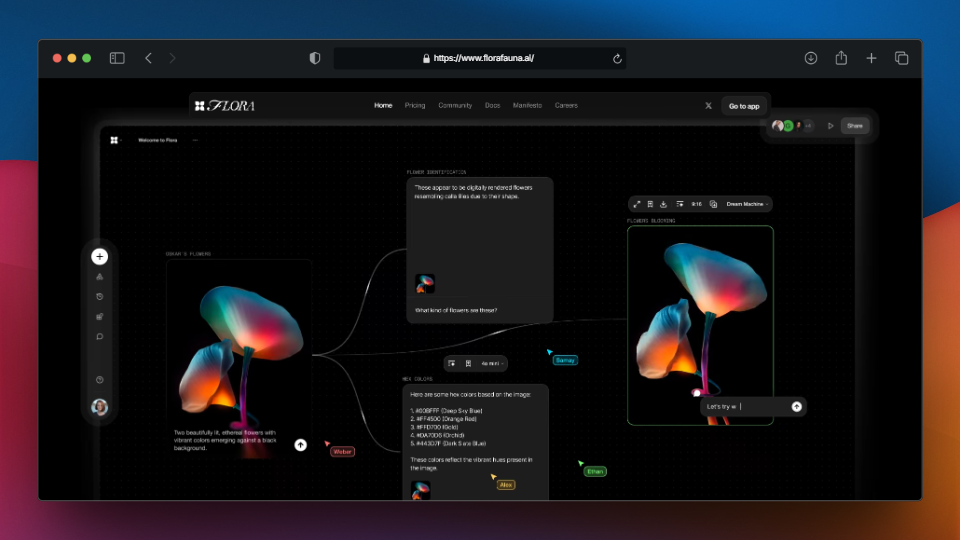This screenshot has height=540, width=960.
Task: Click the Ethan collaborator cursor label
Action: point(595,471)
